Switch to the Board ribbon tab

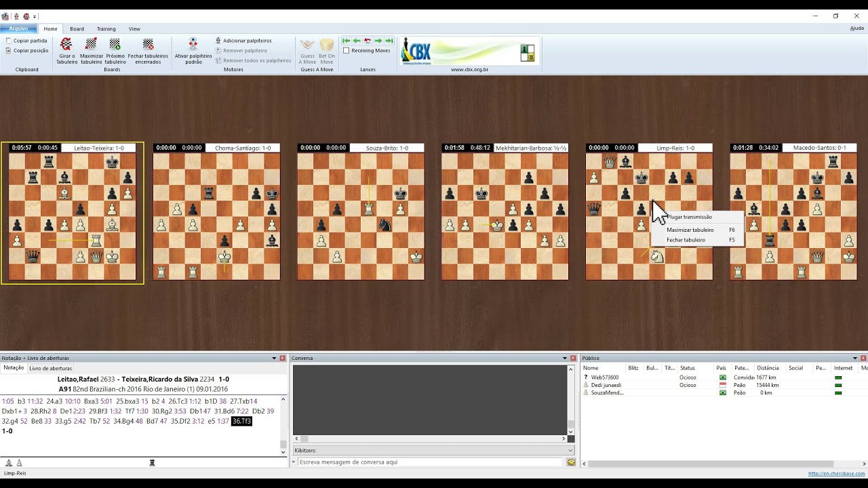[x=77, y=28]
